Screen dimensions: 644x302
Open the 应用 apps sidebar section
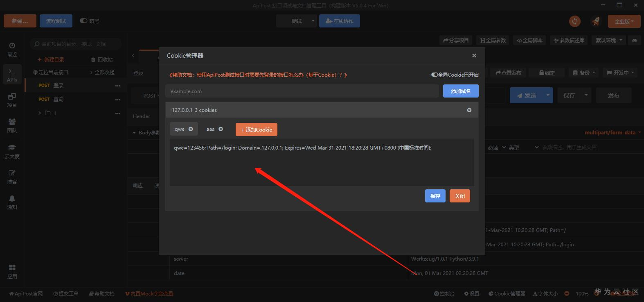click(12, 271)
